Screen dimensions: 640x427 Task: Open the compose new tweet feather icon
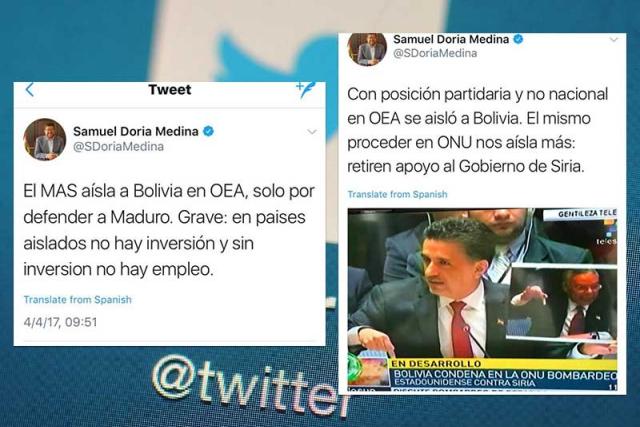click(306, 89)
